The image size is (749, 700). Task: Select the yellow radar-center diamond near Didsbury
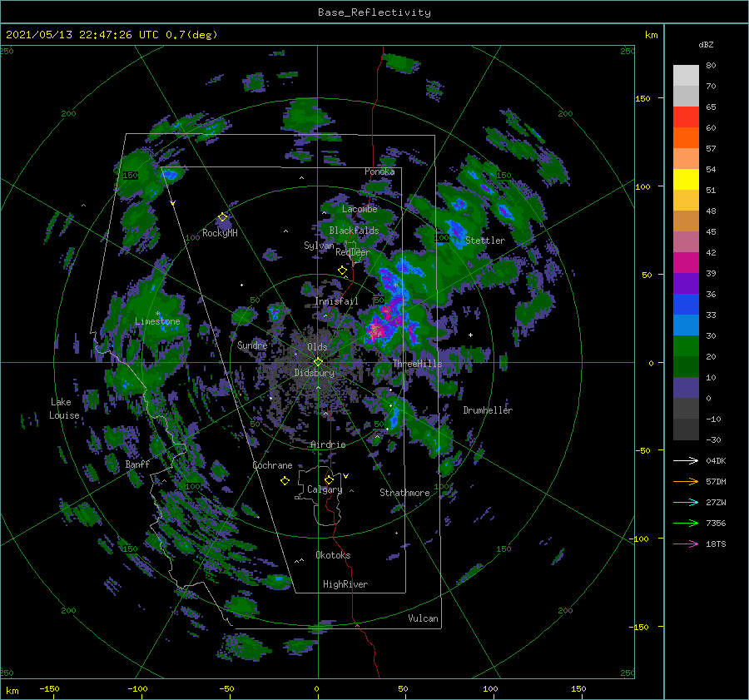click(x=318, y=362)
